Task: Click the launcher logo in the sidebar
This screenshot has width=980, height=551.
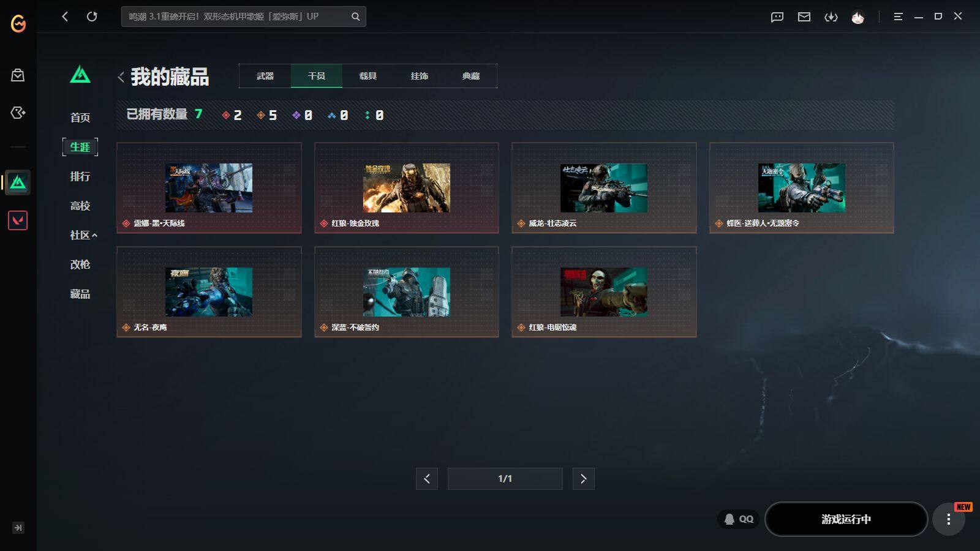Action: [x=18, y=23]
